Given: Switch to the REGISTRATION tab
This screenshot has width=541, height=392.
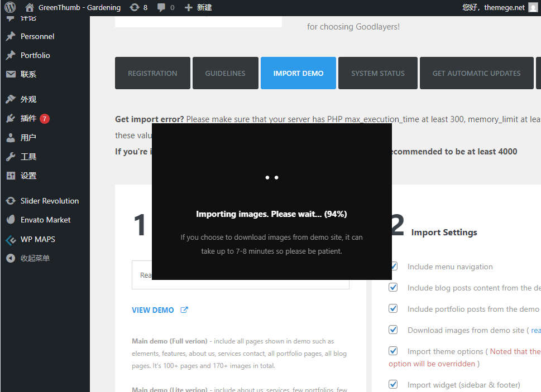Looking at the screenshot, I should (152, 73).
